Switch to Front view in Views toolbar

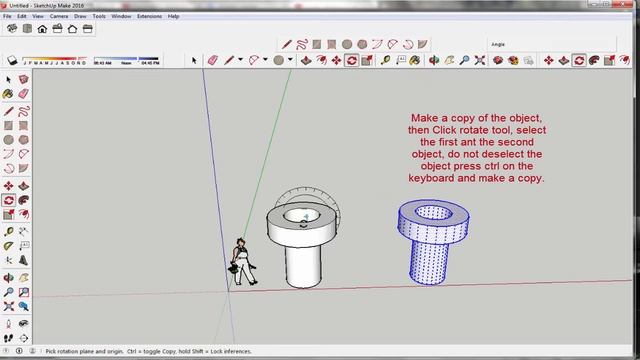(x=42, y=29)
